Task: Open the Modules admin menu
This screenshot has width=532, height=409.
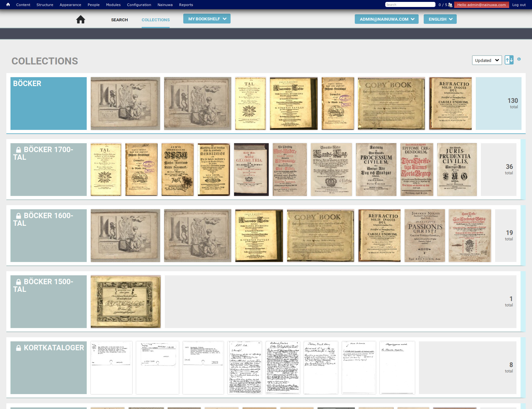Action: click(113, 5)
